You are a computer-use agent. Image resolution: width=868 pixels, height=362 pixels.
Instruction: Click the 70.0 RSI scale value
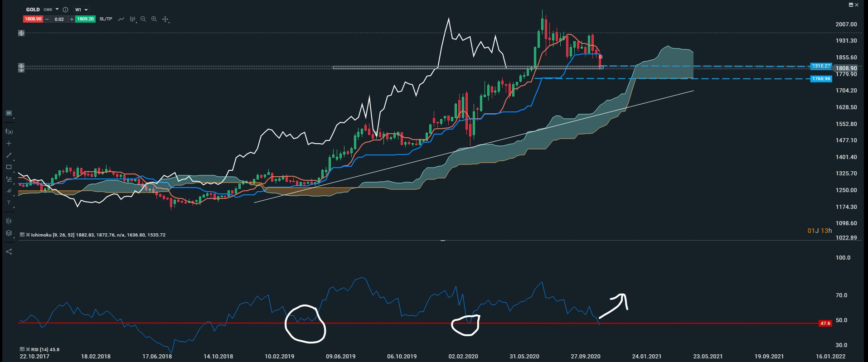[x=841, y=295]
